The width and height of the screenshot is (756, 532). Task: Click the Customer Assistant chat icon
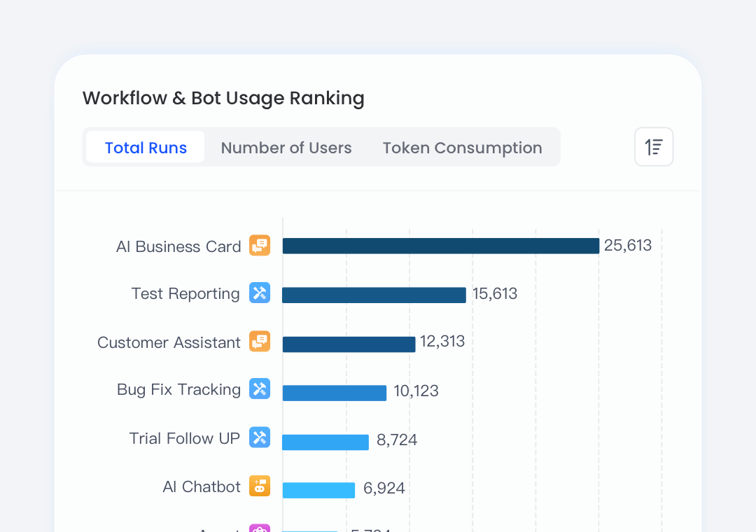pos(260,342)
